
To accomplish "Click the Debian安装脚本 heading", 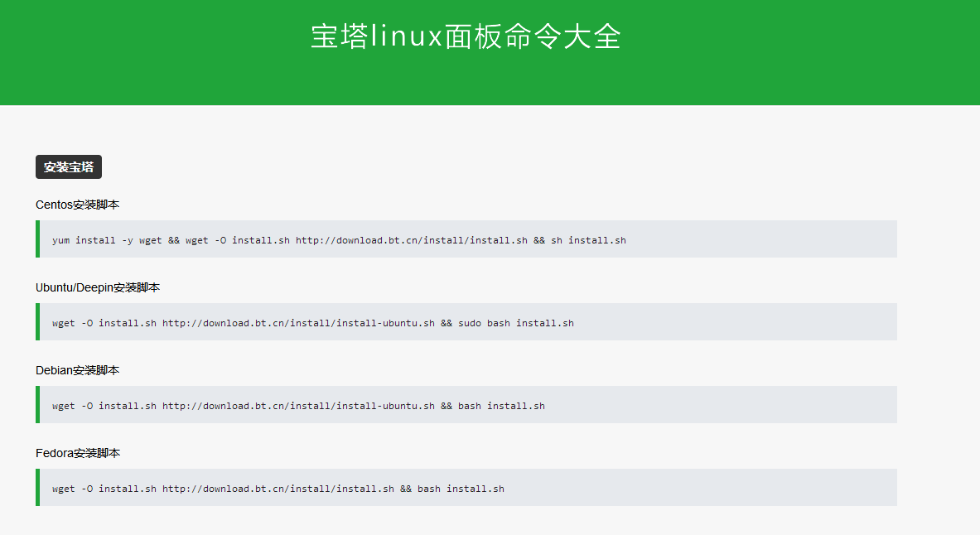I will pos(78,371).
